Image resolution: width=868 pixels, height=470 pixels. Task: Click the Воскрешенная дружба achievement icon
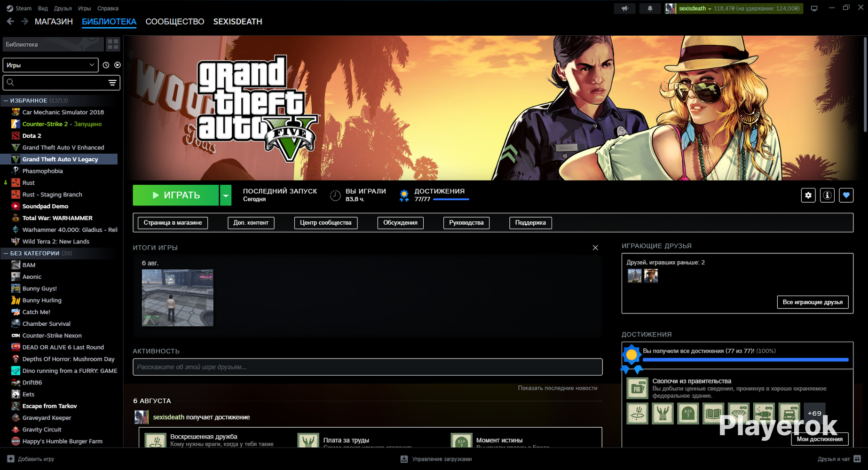point(155,440)
